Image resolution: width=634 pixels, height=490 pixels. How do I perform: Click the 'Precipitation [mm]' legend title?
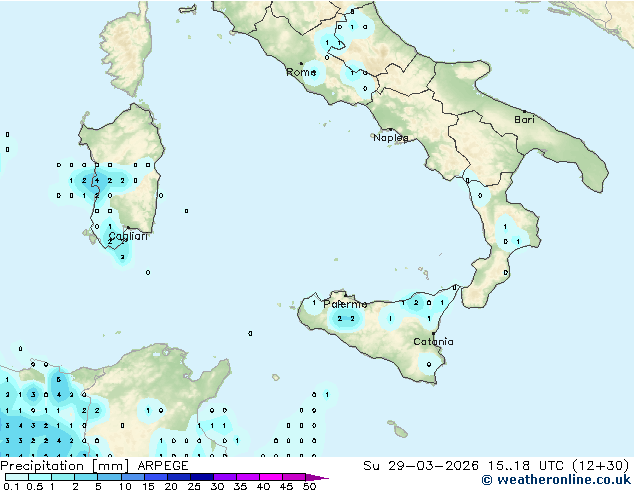pos(65,466)
